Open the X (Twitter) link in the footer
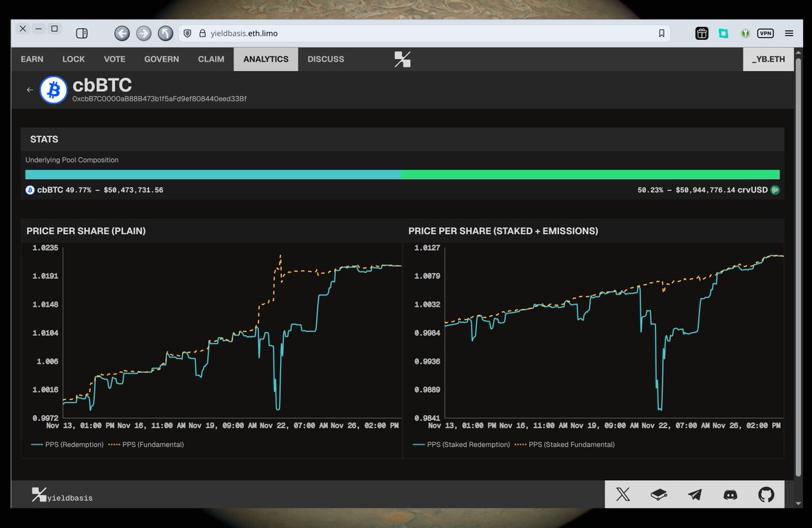Viewport: 812px width, 528px height. (623, 494)
